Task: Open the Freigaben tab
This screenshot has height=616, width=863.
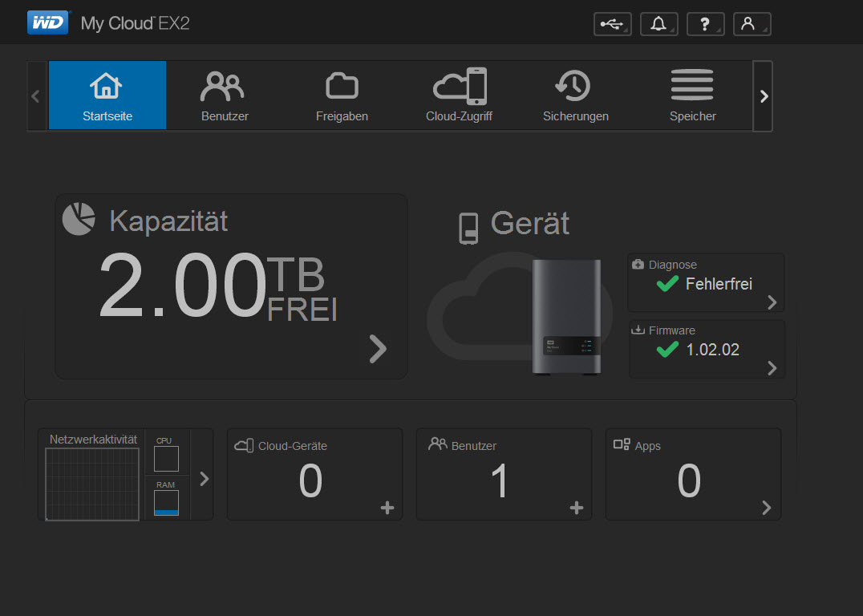Action: click(x=342, y=95)
